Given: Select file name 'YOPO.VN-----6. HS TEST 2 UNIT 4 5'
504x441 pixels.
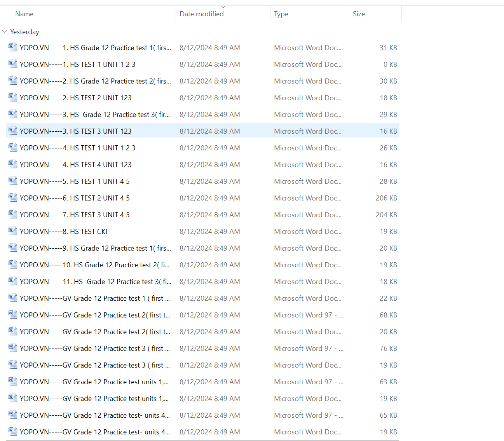Looking at the screenshot, I should [x=75, y=198].
